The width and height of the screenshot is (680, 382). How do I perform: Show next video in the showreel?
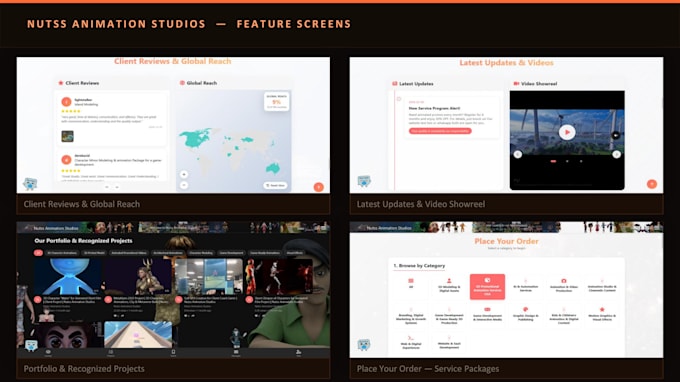tap(616, 154)
